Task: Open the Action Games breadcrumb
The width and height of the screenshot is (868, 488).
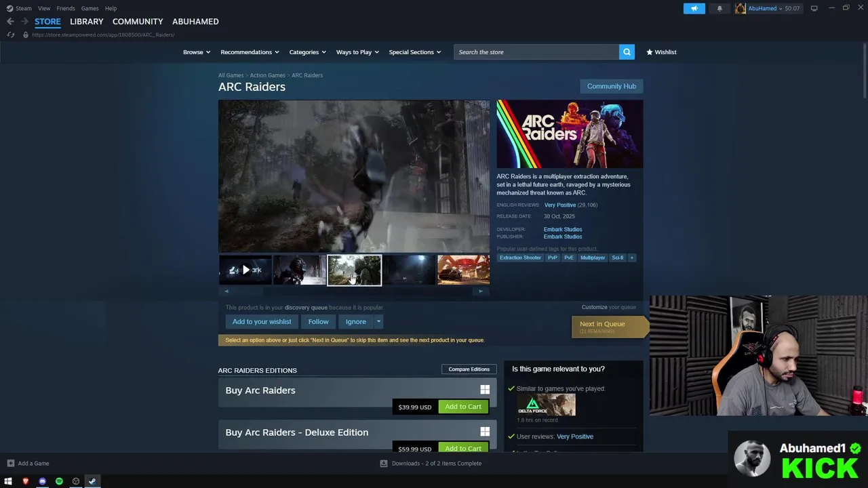Action: (267, 75)
